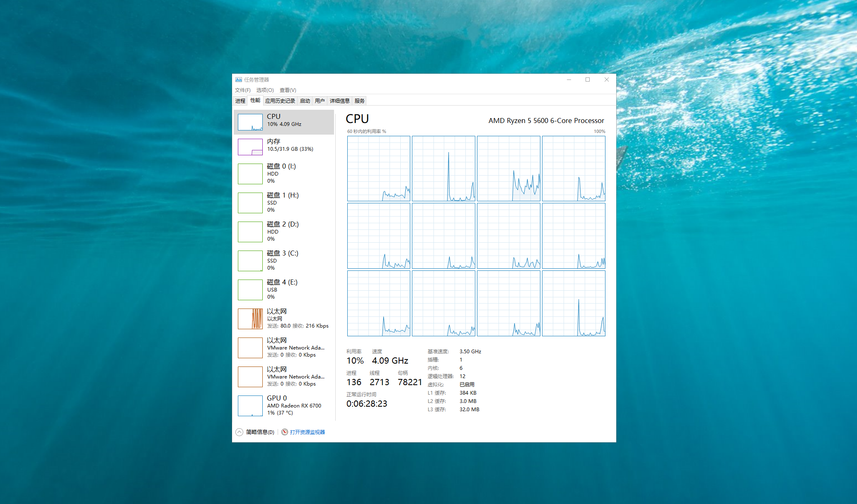This screenshot has width=857, height=504.
Task: Click the resource monitor icon at bottom
Action: (x=285, y=432)
